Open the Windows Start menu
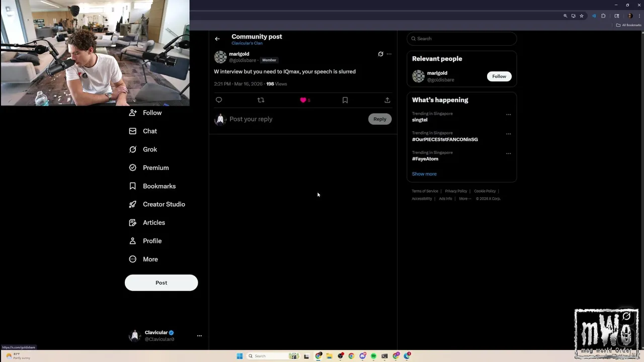Screen dimensions: 644x362 point(239,356)
